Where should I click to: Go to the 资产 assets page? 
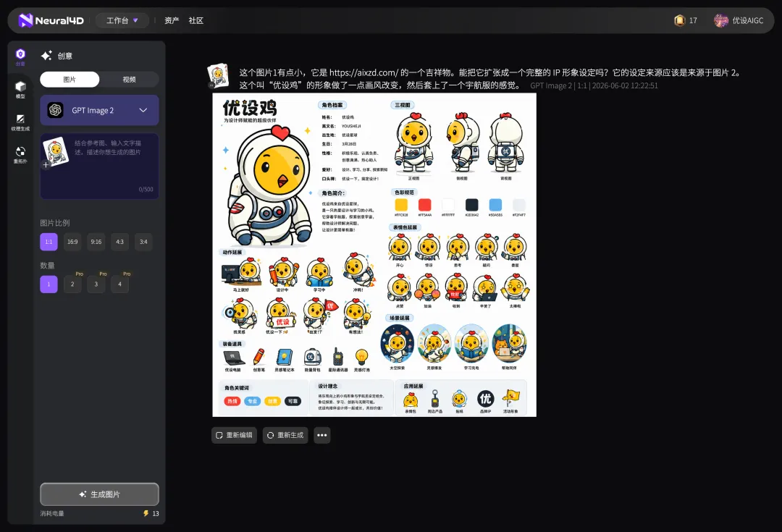pos(172,20)
